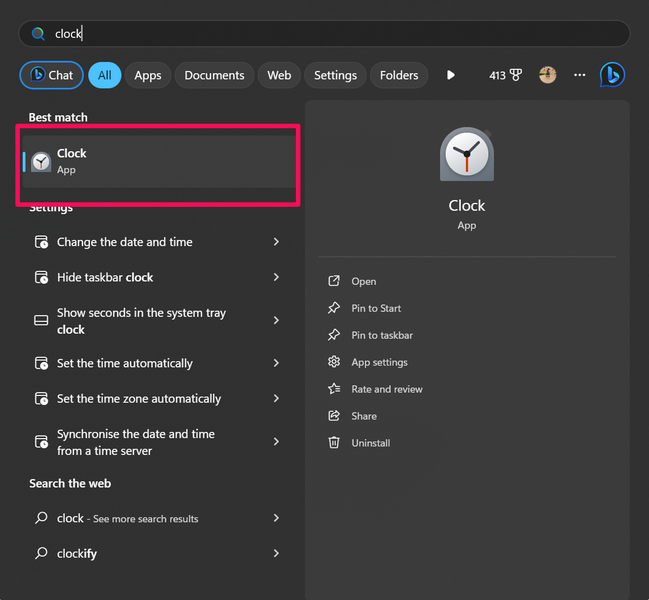
Task: Click the large Clock icon in preview pane
Action: click(x=466, y=155)
